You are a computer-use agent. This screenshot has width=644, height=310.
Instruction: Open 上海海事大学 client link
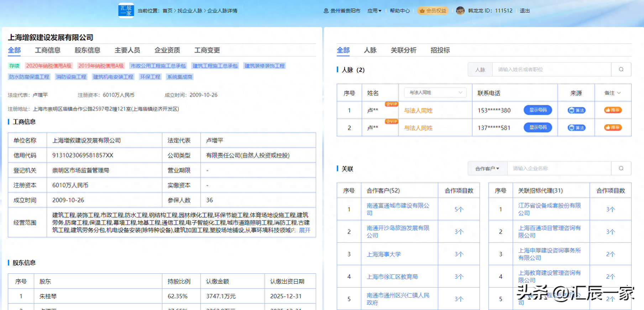click(384, 254)
